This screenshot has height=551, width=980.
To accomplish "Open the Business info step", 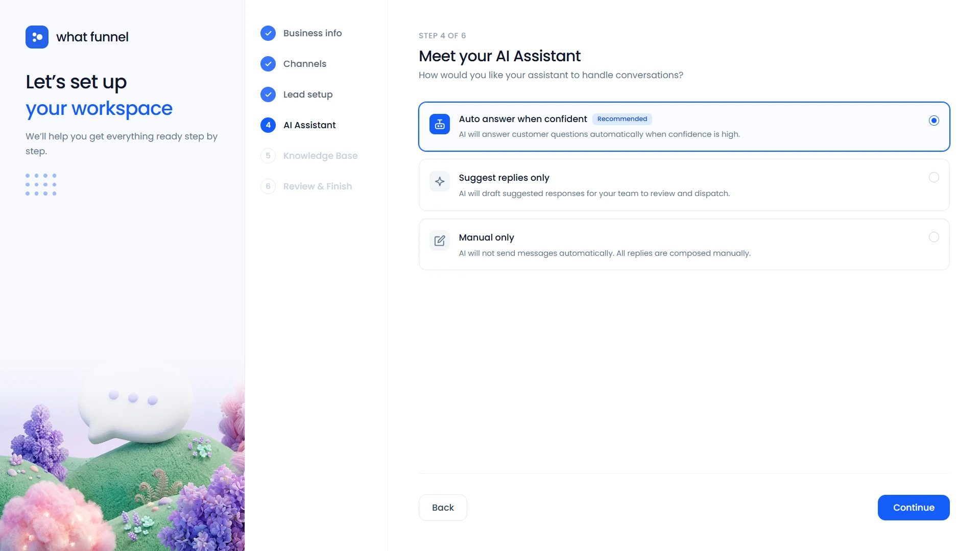I will pyautogui.click(x=313, y=33).
